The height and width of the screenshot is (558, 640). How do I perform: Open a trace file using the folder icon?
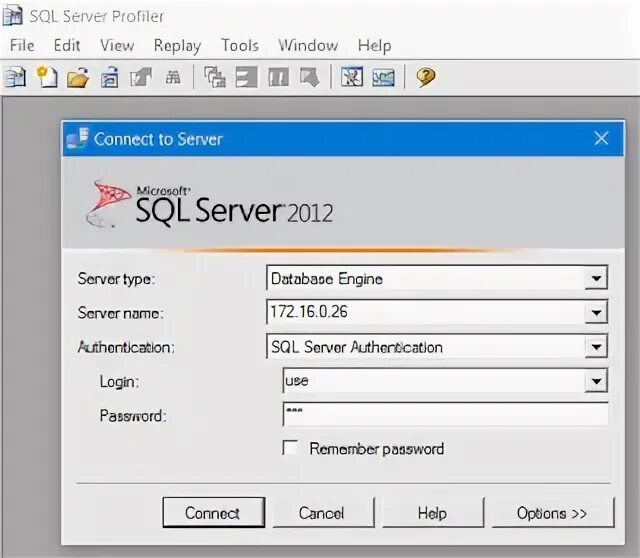click(x=78, y=77)
